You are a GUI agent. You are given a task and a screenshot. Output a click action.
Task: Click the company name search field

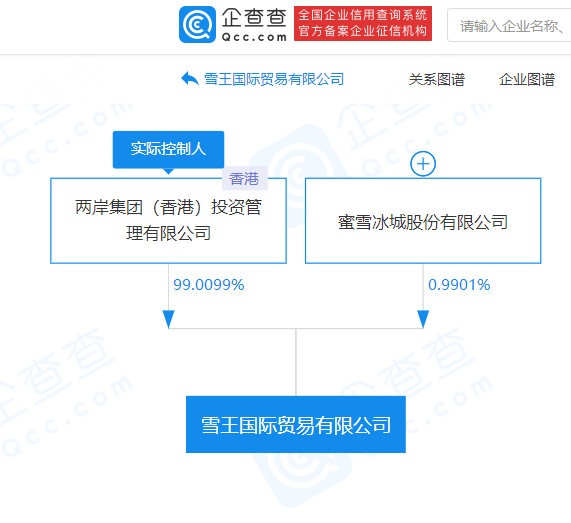[510, 25]
